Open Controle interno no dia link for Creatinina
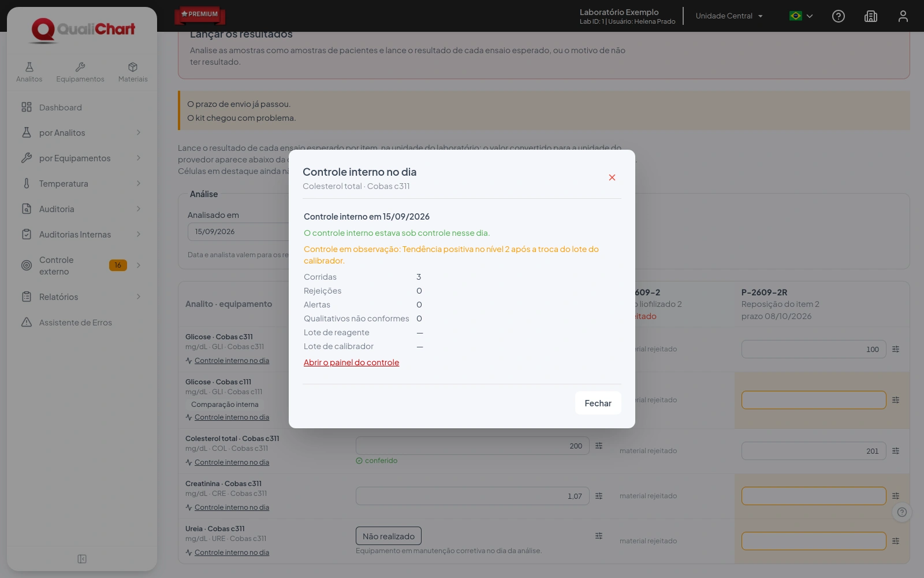Screen dimensions: 924x578 pos(232,507)
